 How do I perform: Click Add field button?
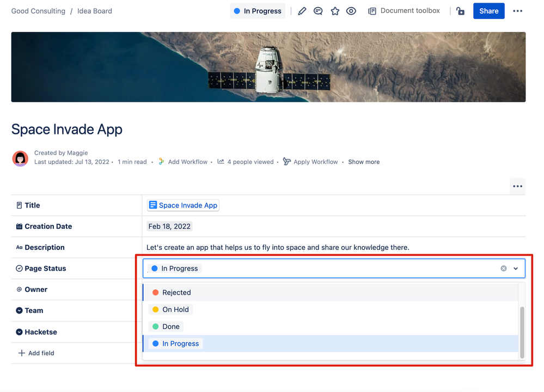coord(36,353)
